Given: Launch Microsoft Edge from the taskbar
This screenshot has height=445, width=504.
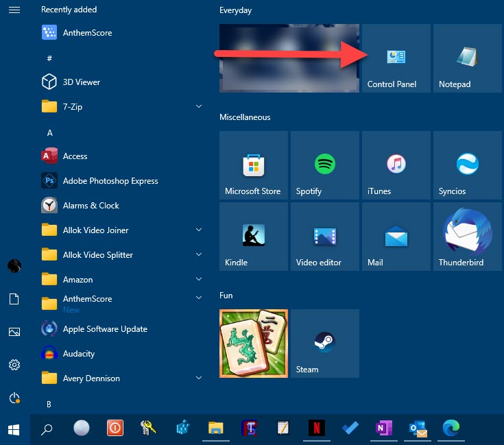Looking at the screenshot, I should coord(451,429).
